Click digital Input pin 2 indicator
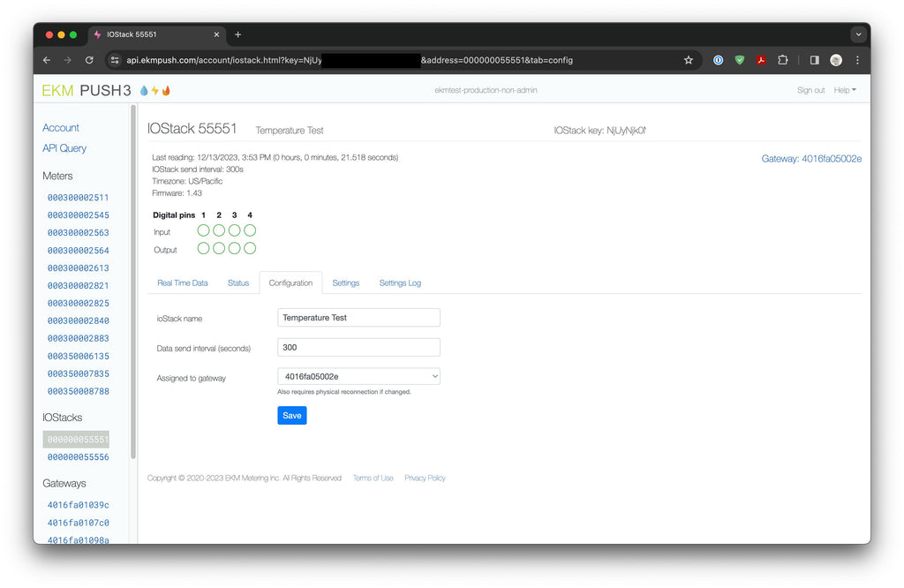The width and height of the screenshot is (904, 588). (x=219, y=230)
